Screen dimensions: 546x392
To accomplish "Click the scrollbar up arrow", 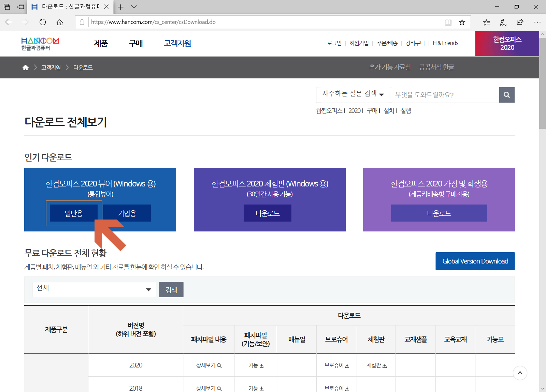I will coord(543,34).
